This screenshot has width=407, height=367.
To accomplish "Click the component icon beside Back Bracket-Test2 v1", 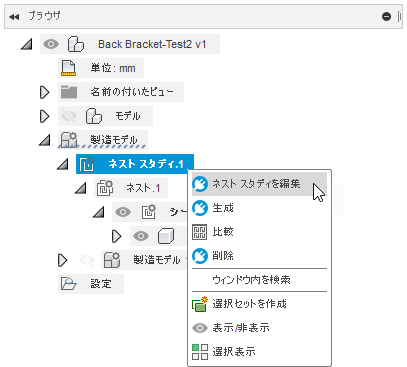I will (x=76, y=44).
